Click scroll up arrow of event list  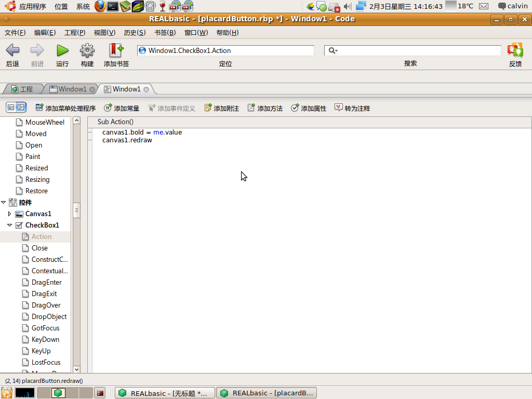click(77, 121)
